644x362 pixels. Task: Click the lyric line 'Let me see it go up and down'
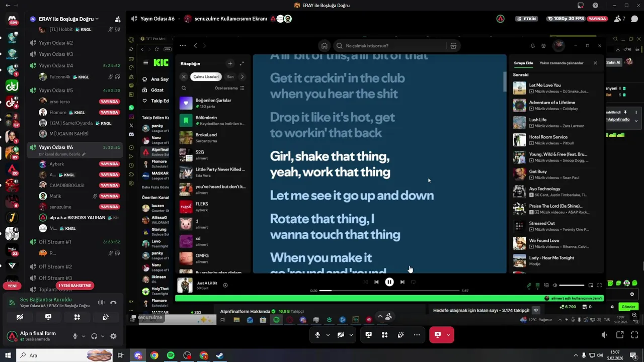click(352, 196)
